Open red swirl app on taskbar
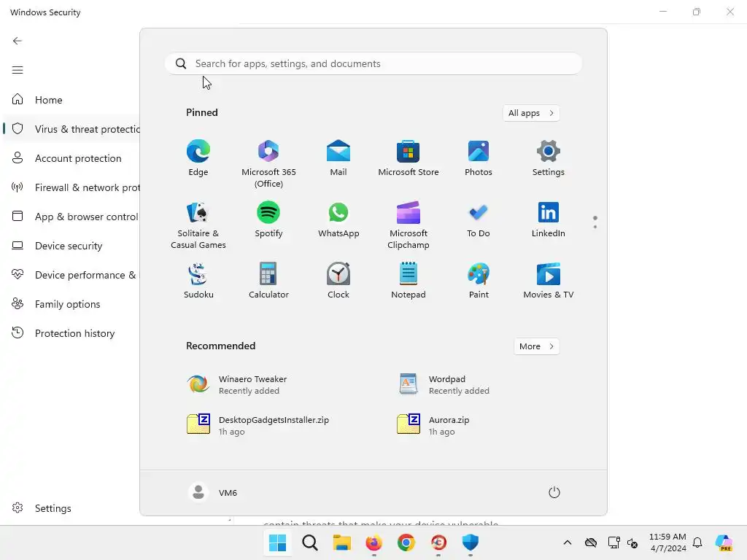The image size is (747, 560). coord(438,542)
